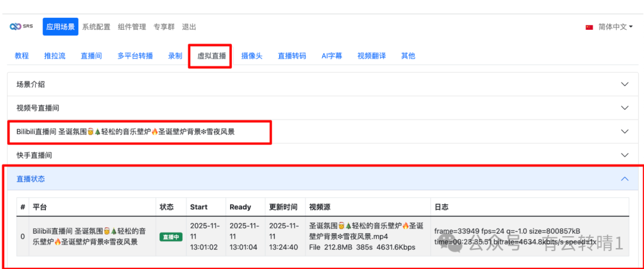Click the 场景介绍 accordion title
Image resolution: width=644 pixels, height=269 pixels.
point(30,84)
